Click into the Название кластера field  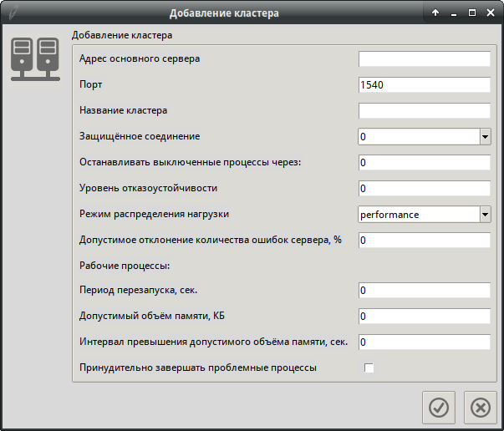point(424,110)
